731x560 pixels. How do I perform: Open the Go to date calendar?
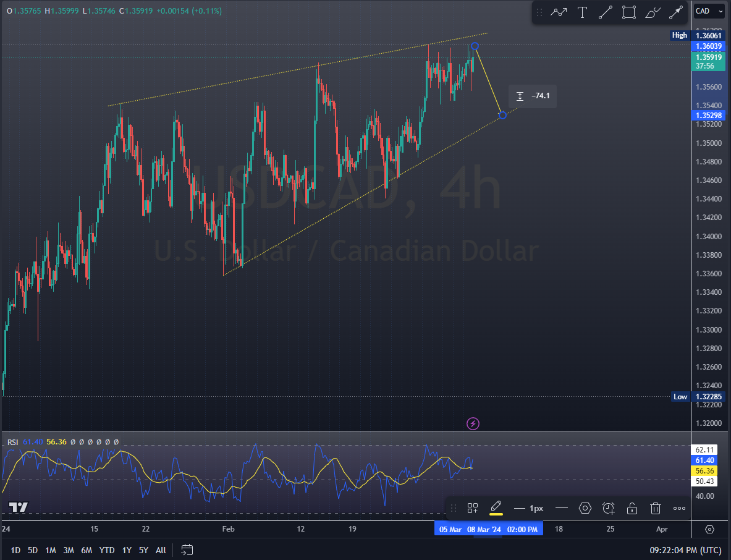187,550
